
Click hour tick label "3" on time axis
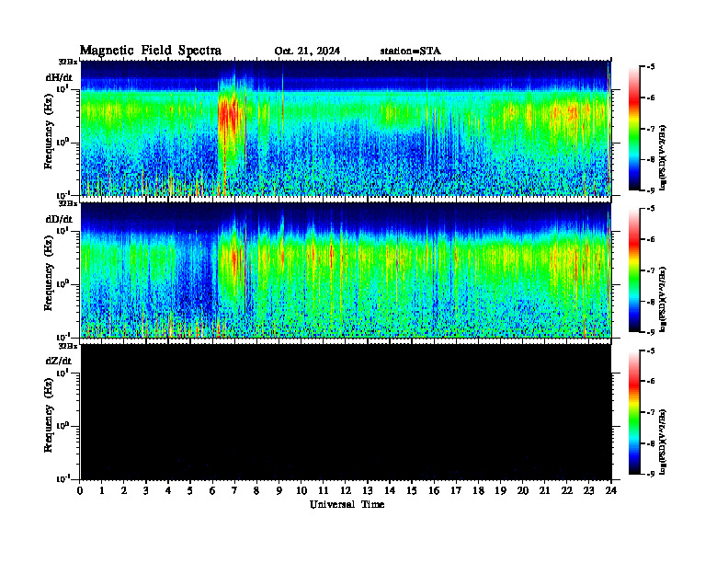coord(146,490)
